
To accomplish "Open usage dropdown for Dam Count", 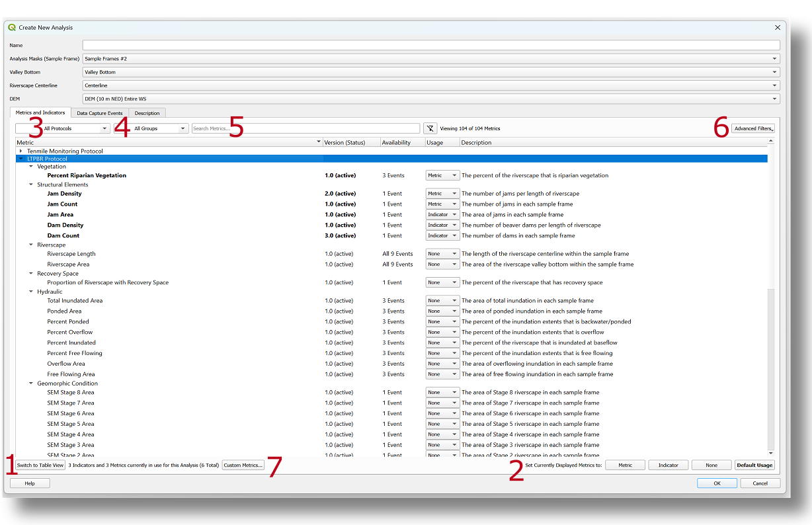I will coord(442,235).
